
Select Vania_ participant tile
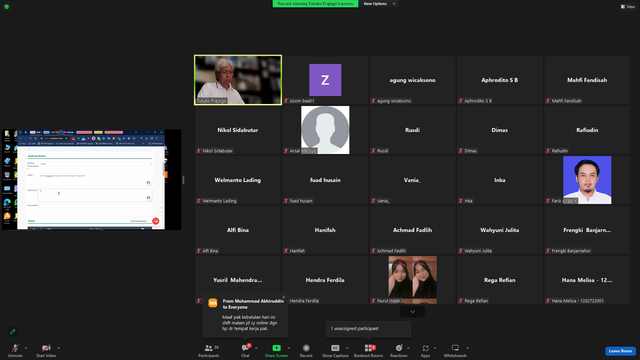pos(412,180)
